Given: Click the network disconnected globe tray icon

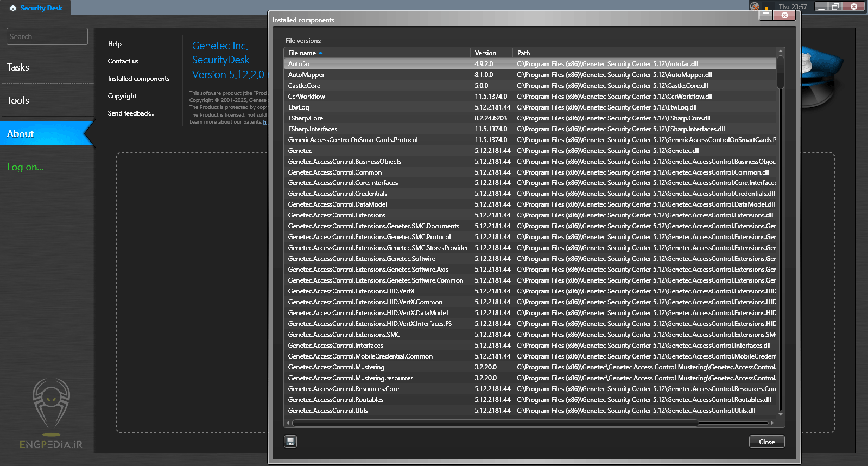Looking at the screenshot, I should point(754,7).
